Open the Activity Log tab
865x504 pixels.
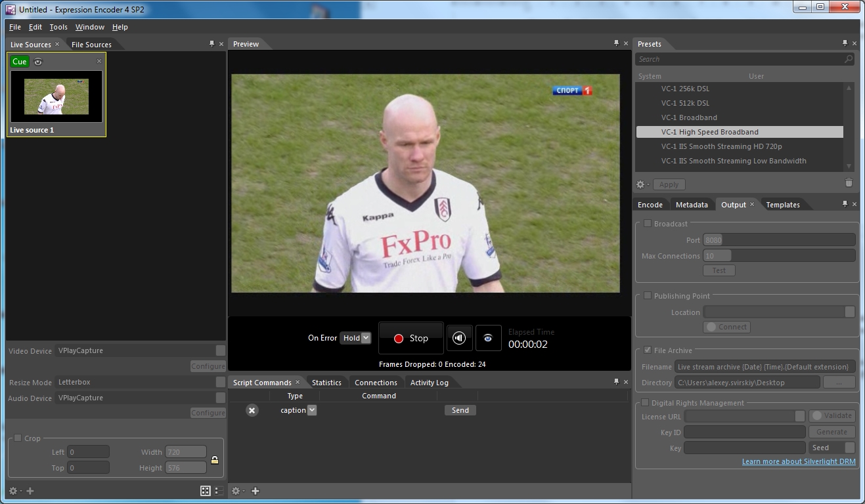430,383
